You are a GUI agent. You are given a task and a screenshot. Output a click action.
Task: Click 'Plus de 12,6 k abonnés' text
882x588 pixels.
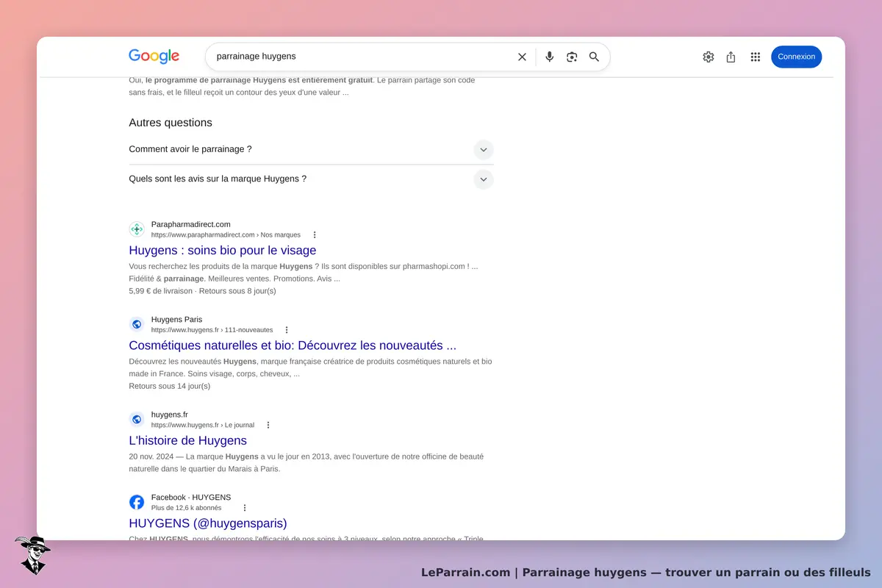click(186, 508)
